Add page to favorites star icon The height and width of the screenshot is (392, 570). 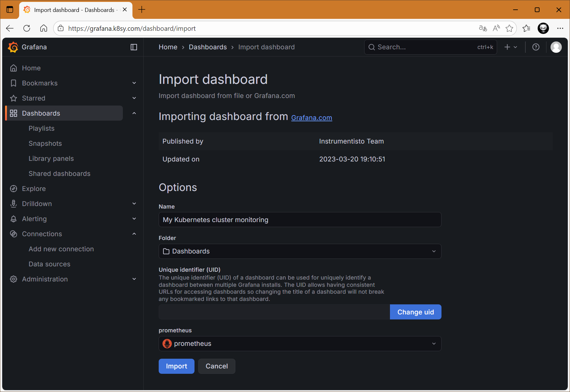pos(509,28)
